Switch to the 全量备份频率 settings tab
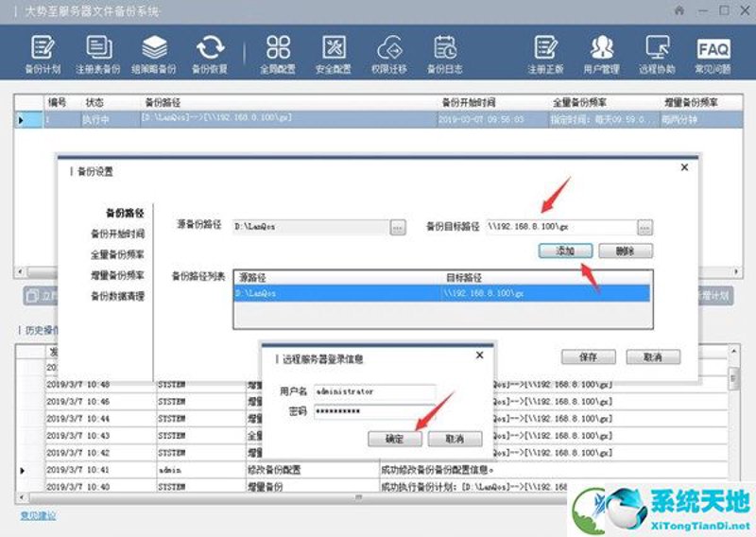This screenshot has width=756, height=537. point(117,254)
